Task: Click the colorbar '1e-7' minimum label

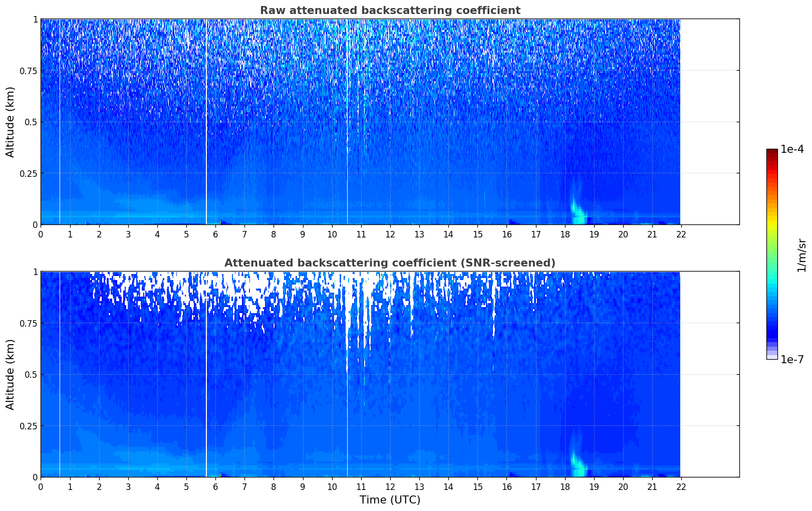Action: (x=792, y=359)
